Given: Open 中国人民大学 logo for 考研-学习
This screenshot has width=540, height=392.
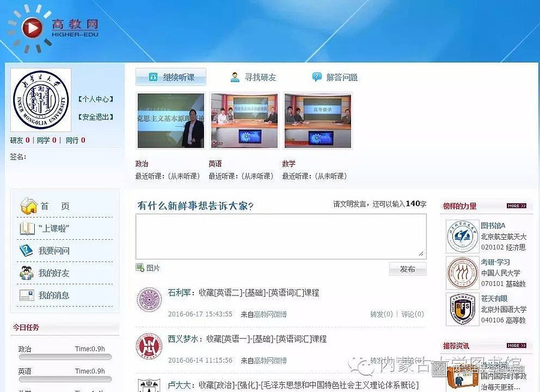Looking at the screenshot, I should 462,273.
